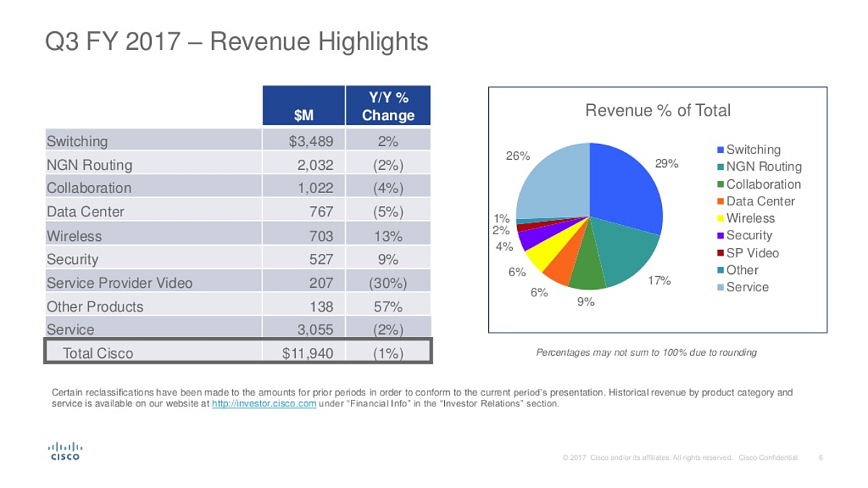Select the Switching legend color swatch
The height and width of the screenshot is (488, 868).
pyautogui.click(x=720, y=150)
